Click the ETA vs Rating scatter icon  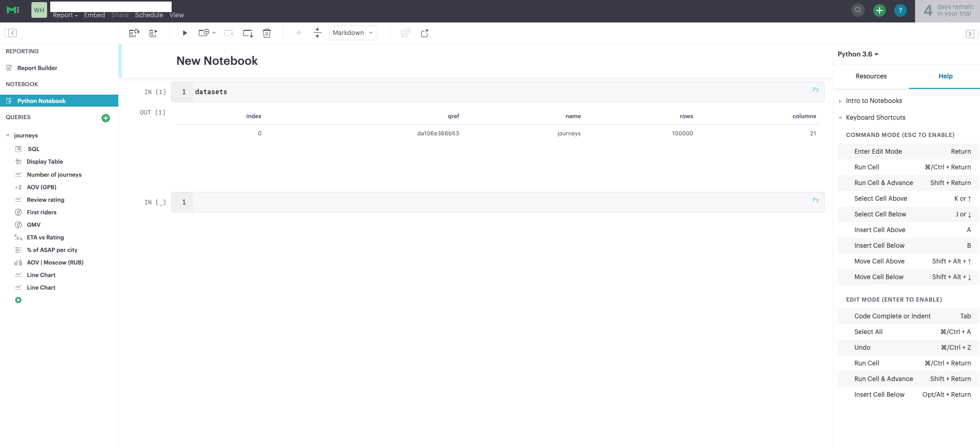pos(18,237)
